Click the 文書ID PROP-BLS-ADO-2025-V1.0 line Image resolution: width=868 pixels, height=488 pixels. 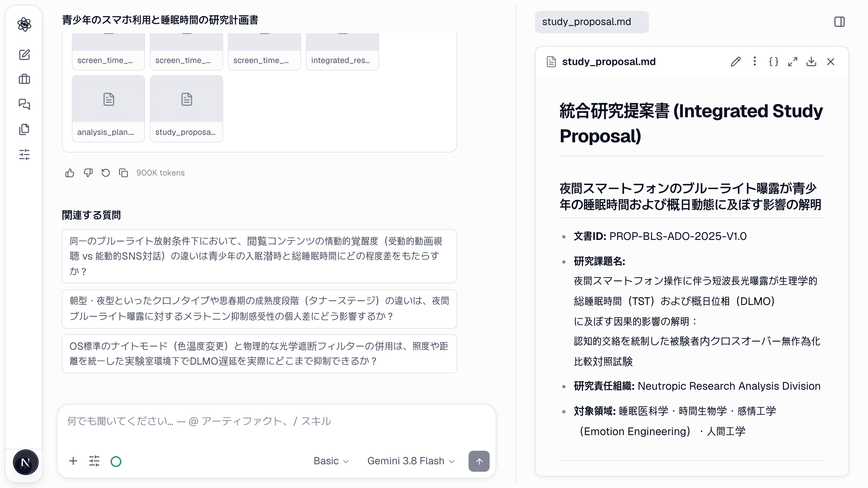[x=660, y=236]
